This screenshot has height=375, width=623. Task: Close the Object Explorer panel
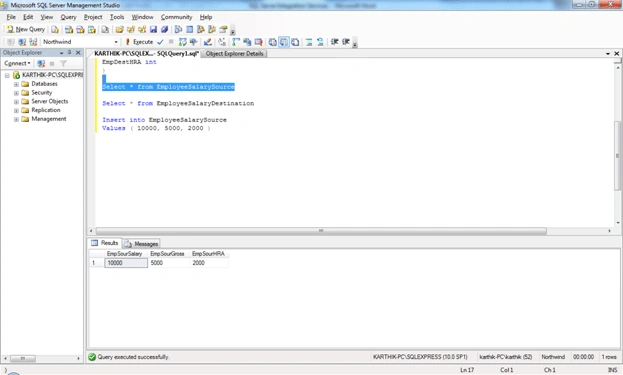pyautogui.click(x=78, y=52)
